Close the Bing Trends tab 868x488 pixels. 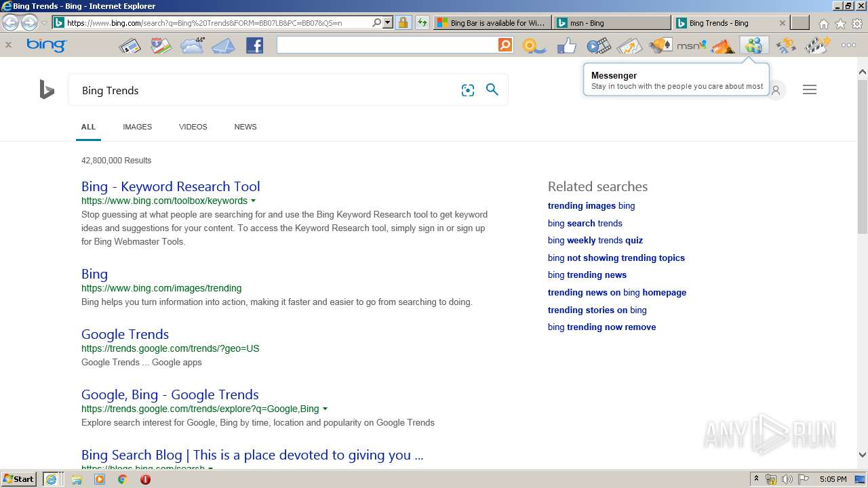tap(782, 23)
